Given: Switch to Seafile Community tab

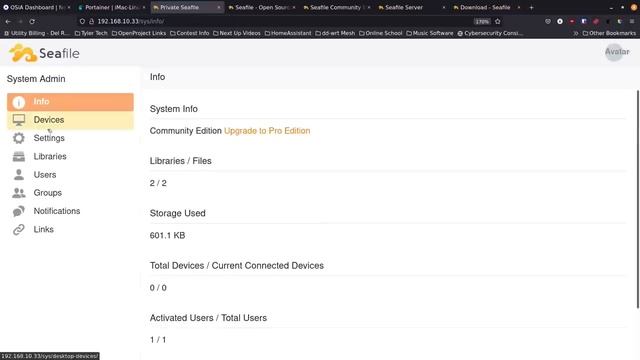Looking at the screenshot, I should [336, 7].
